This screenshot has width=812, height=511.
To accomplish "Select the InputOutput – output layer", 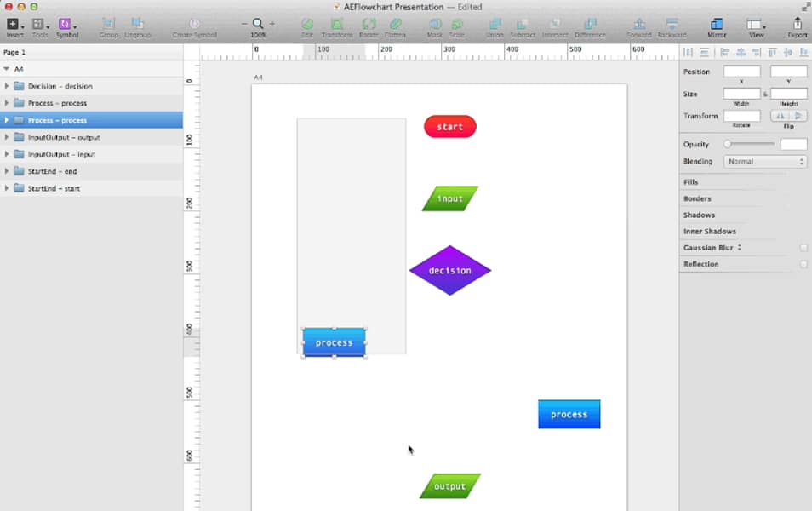I will pyautogui.click(x=64, y=137).
